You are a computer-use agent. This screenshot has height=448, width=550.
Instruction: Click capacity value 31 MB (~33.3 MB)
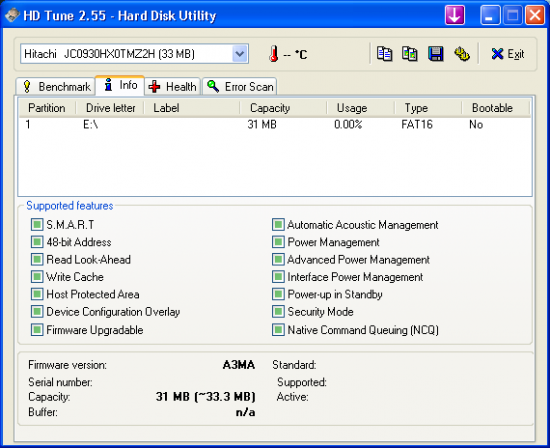[x=206, y=397]
